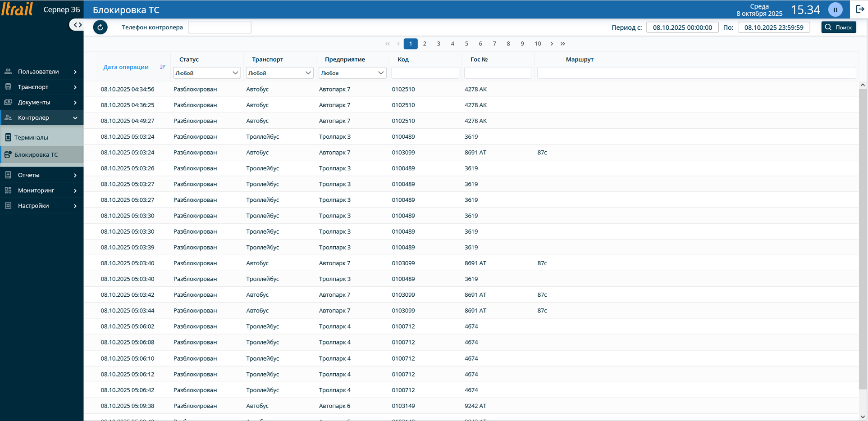This screenshot has height=421, width=868.
Task: Go to page 5 of results
Action: (466, 44)
